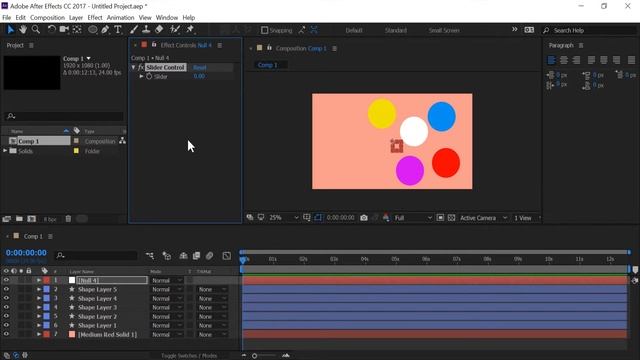Select the Hand tool
The height and width of the screenshot is (360, 640).
point(23,29)
